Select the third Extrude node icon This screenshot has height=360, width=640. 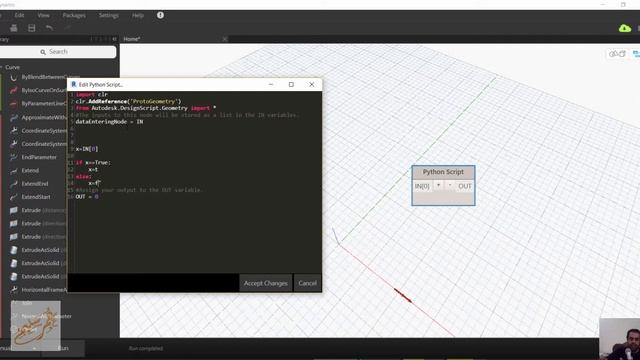click(x=14, y=237)
